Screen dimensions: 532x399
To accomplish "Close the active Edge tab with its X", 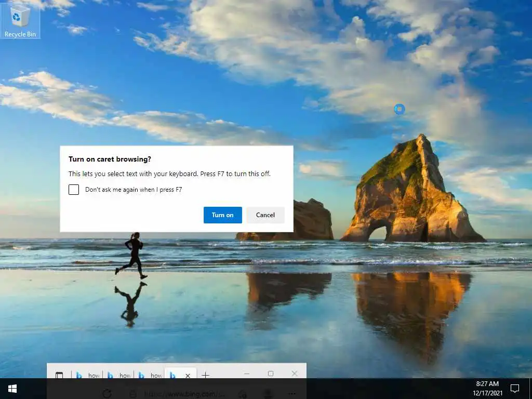I will click(188, 375).
